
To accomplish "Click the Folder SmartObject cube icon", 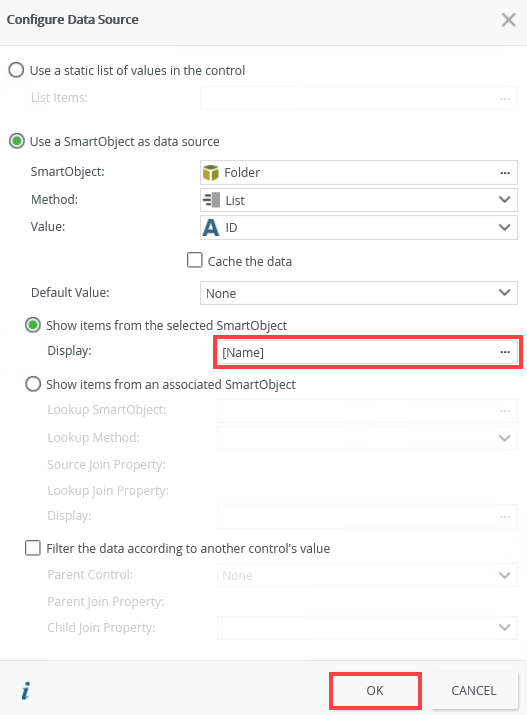I will tap(211, 173).
